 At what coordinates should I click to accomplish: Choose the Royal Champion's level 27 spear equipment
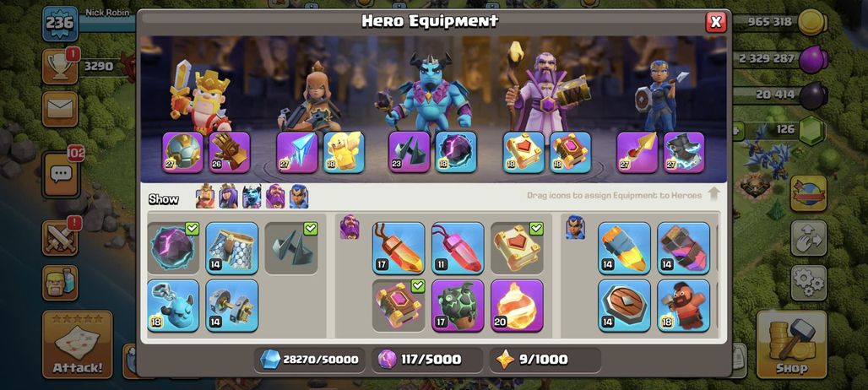pyautogui.click(x=637, y=152)
